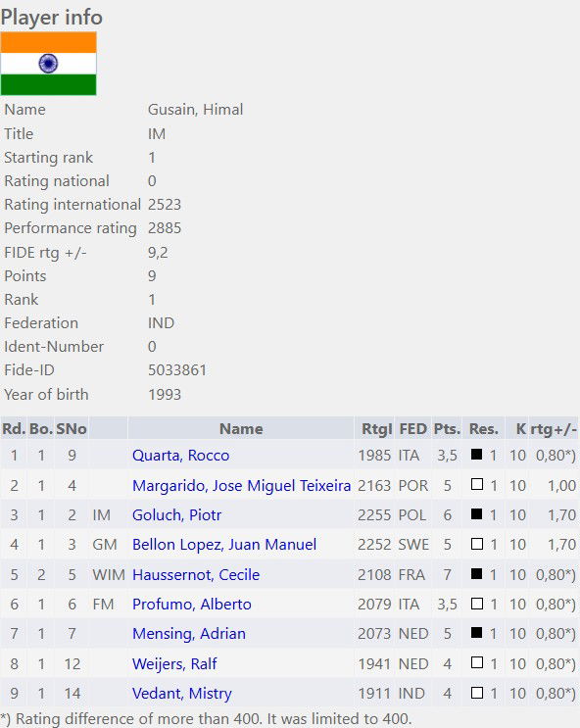The image size is (580, 728).
Task: Open Goluch, Piotr player page
Action: coord(177,515)
